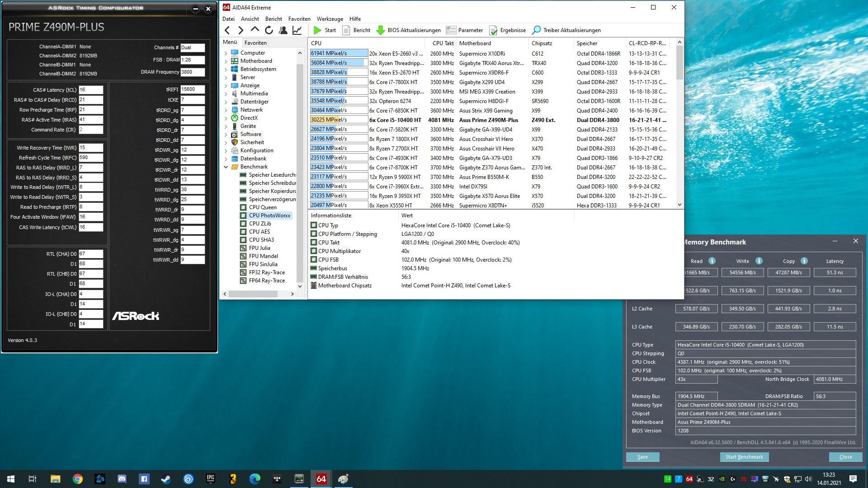
Task: Click the Read info icon
Action: (712, 261)
